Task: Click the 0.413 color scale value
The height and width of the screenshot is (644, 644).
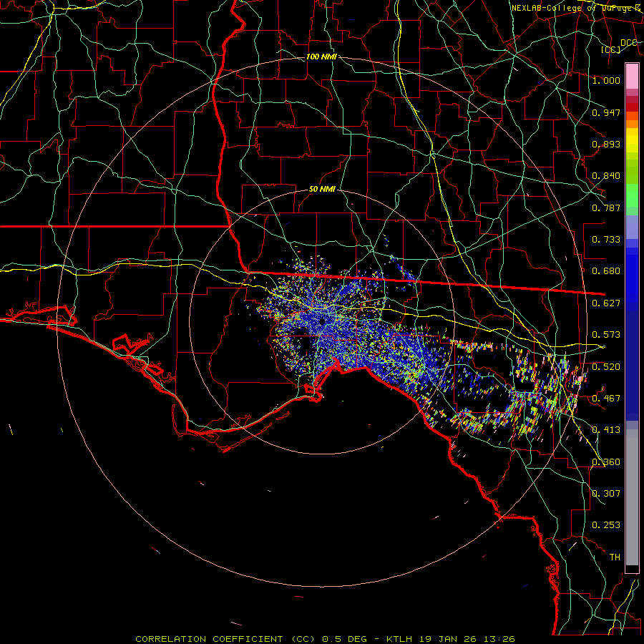Action: pos(606,429)
